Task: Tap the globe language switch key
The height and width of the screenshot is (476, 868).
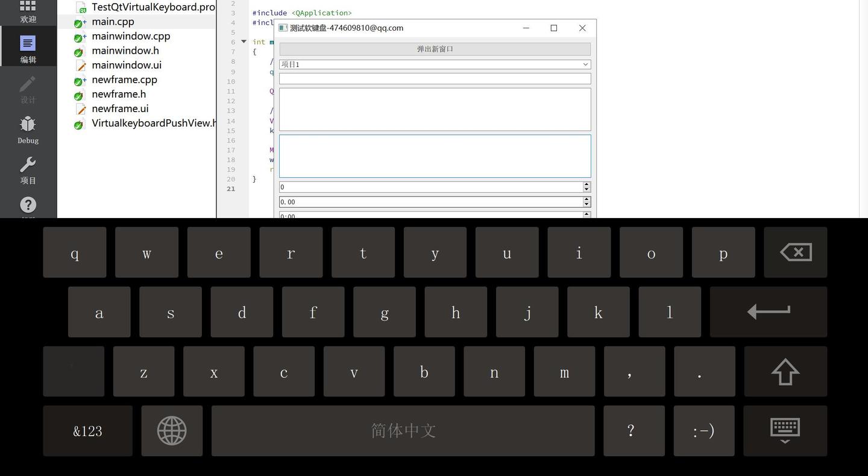Action: coord(172,431)
